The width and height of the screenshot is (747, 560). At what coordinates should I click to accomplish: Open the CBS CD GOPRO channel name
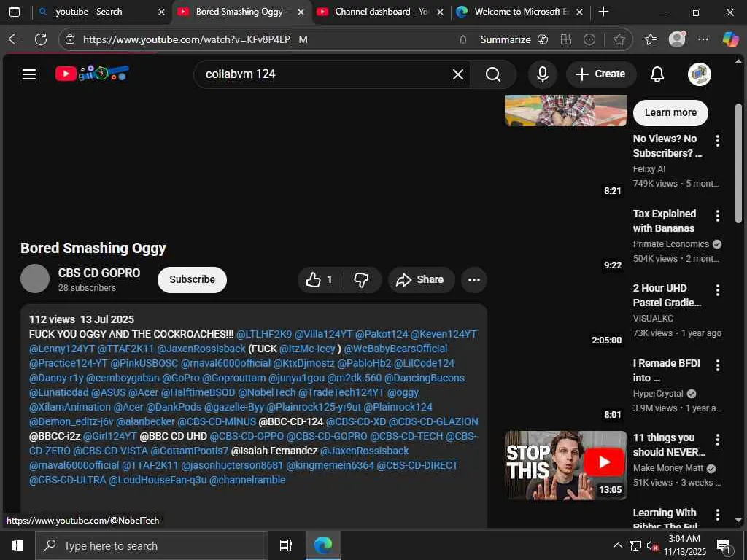tap(99, 273)
